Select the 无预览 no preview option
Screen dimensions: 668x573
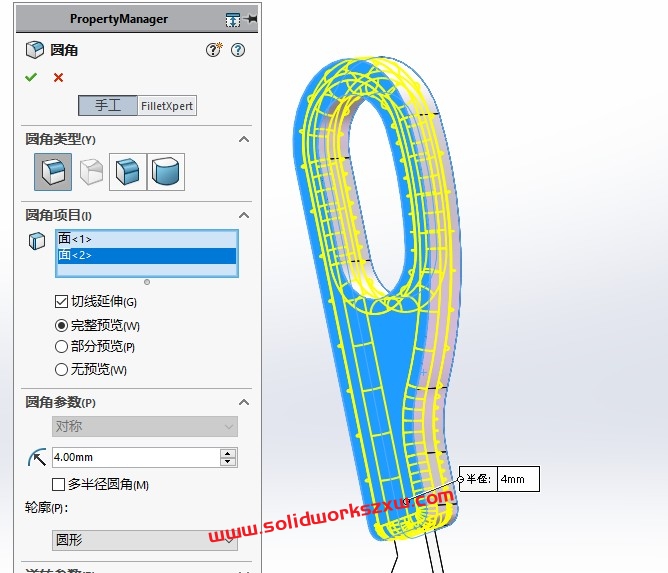click(62, 370)
